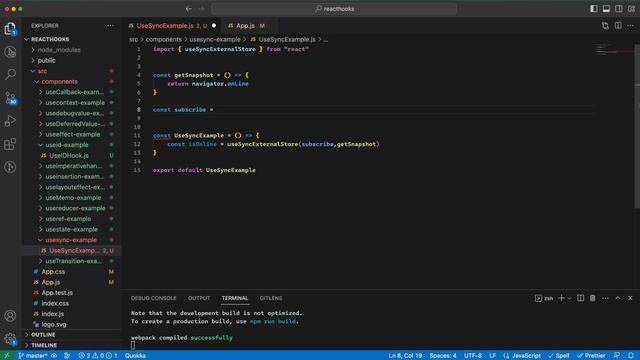The image size is (640, 360).
Task: Maximize the panel with the chevron up
Action: point(618,298)
